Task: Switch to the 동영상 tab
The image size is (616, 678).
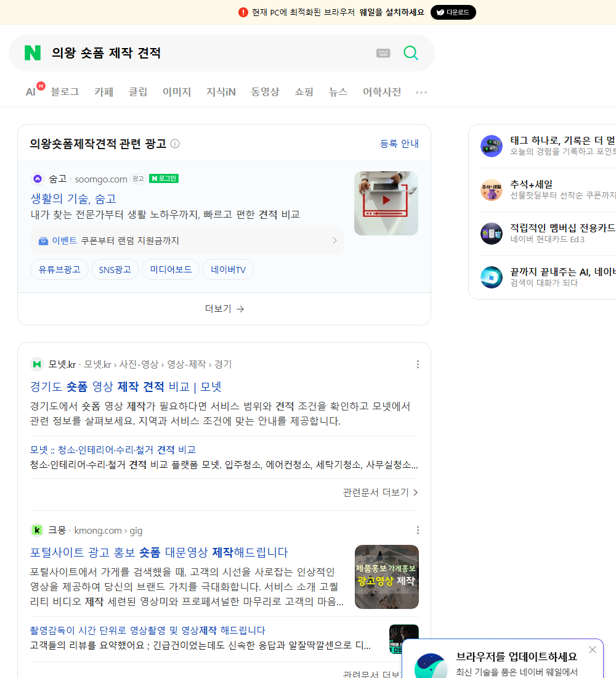Action: point(265,92)
